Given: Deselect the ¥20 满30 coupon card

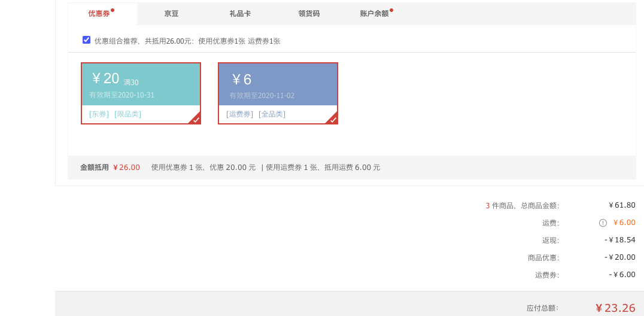Looking at the screenshot, I should [x=141, y=93].
